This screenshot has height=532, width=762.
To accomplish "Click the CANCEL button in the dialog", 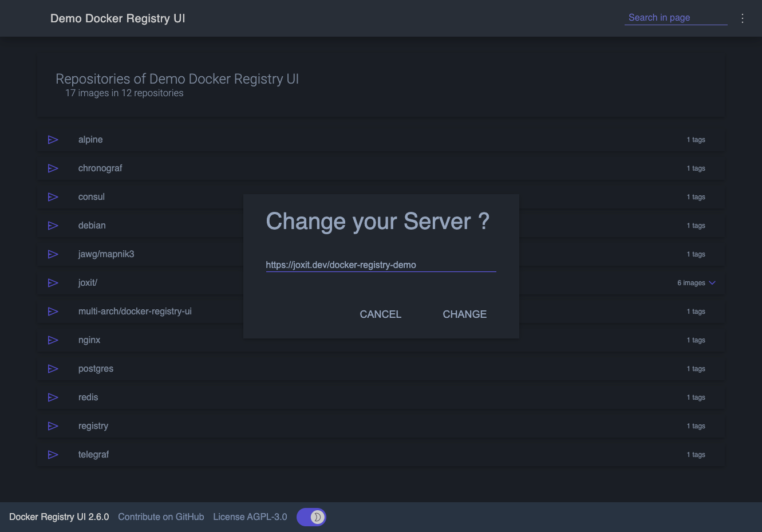I will 381,314.
